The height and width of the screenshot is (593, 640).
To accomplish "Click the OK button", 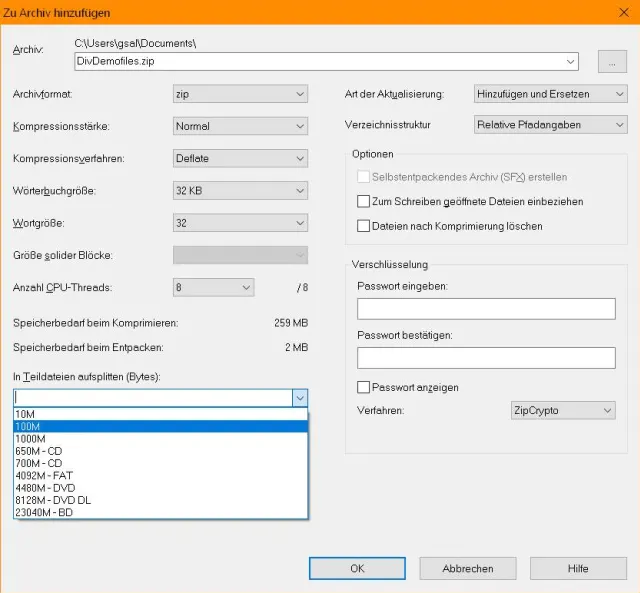I will coord(357,568).
